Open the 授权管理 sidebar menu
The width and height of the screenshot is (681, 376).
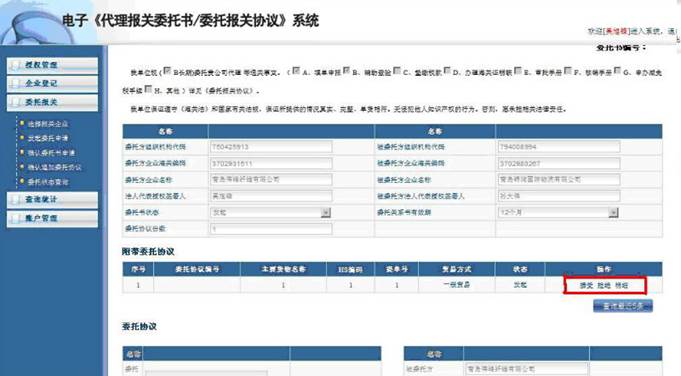coord(52,65)
